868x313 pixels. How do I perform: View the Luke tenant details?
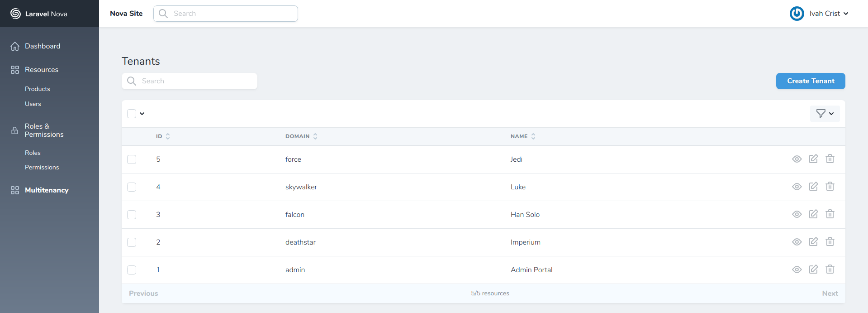[x=797, y=187]
